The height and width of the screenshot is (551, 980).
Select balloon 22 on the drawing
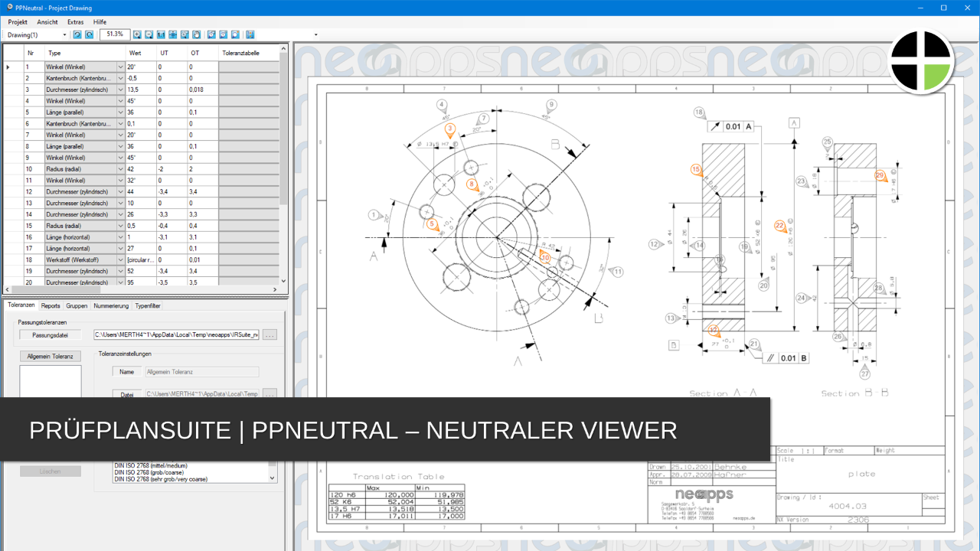[779, 226]
